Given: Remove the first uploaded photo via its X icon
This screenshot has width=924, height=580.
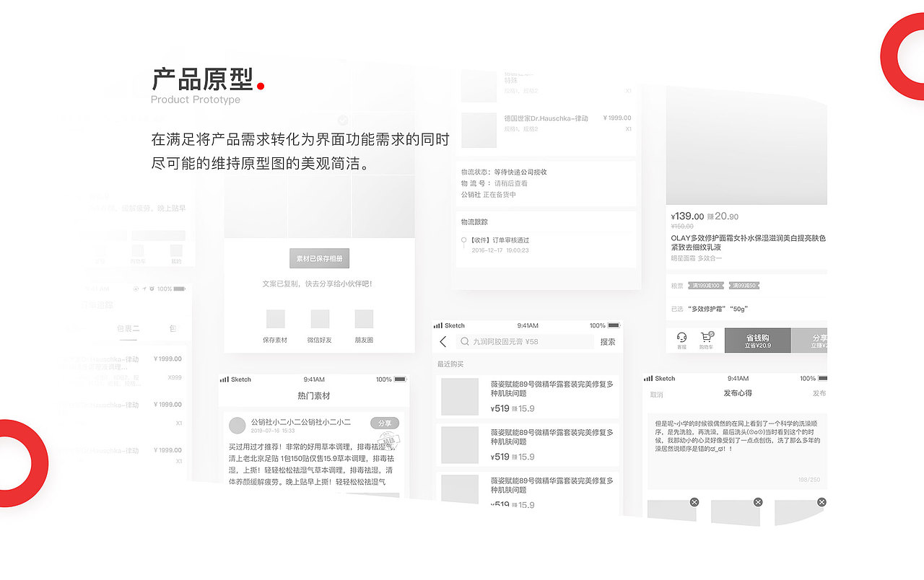Looking at the screenshot, I should tap(694, 501).
